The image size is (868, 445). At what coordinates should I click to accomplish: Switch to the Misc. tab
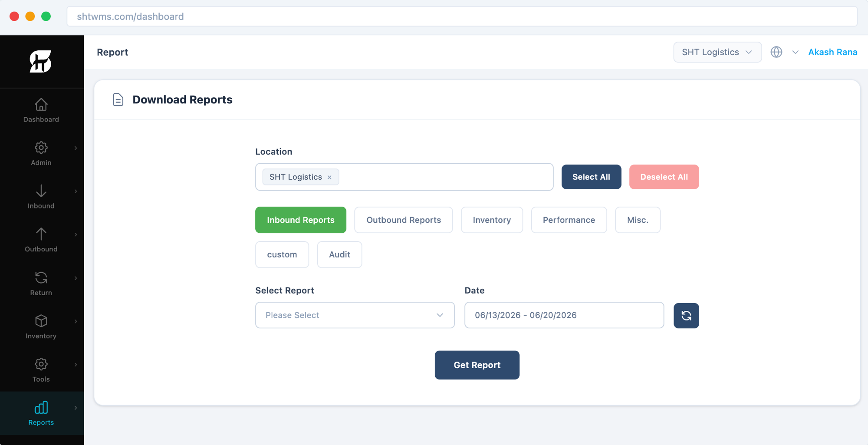(x=638, y=220)
